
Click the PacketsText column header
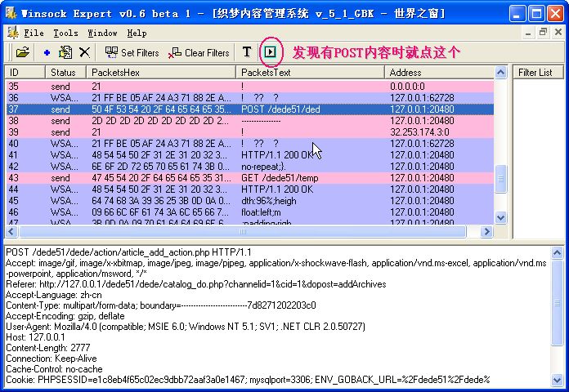pyautogui.click(x=311, y=72)
